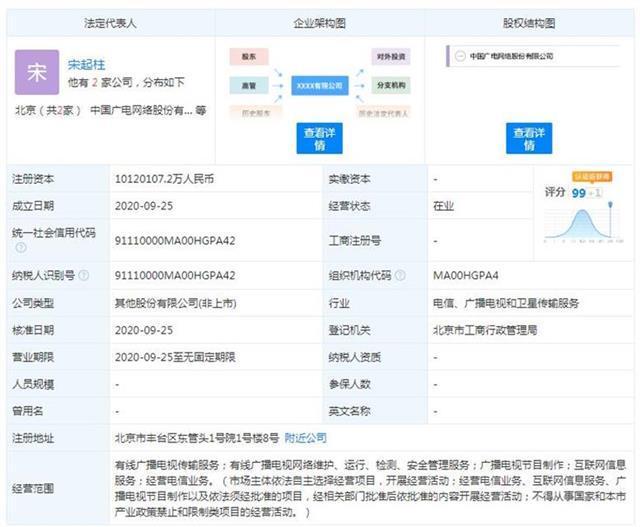Click the score value 99
Viewport: 640px width, 527px height.
[578, 192]
